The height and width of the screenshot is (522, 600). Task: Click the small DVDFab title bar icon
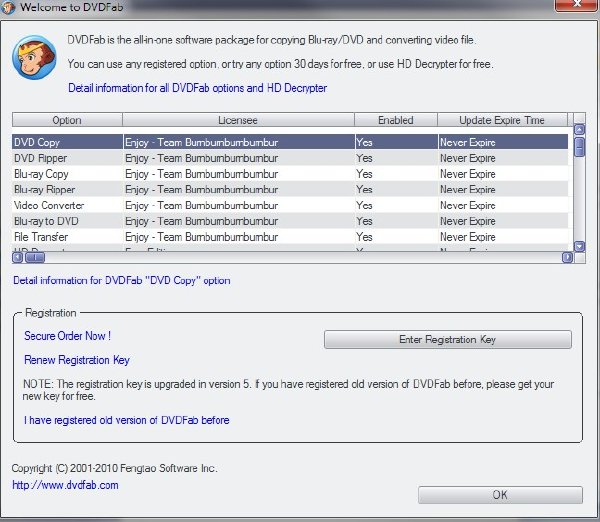point(8,7)
